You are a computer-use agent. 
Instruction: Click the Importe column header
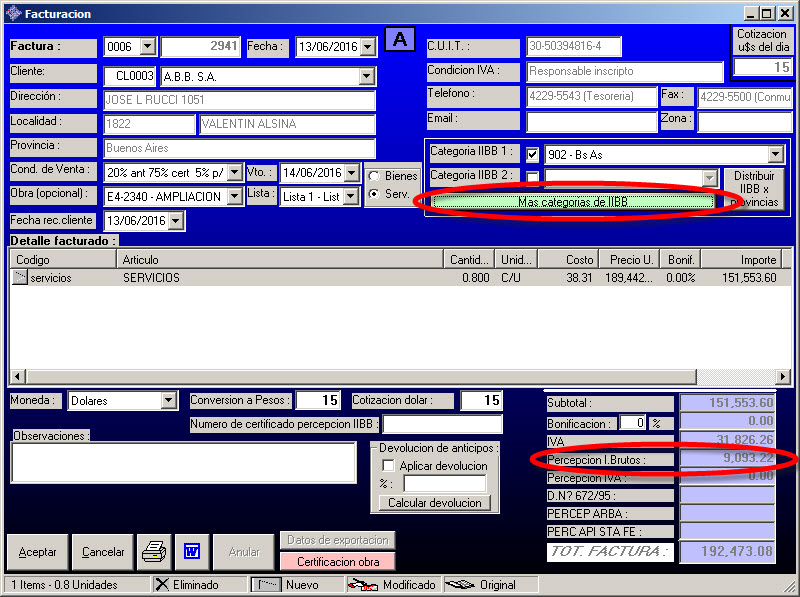739,260
